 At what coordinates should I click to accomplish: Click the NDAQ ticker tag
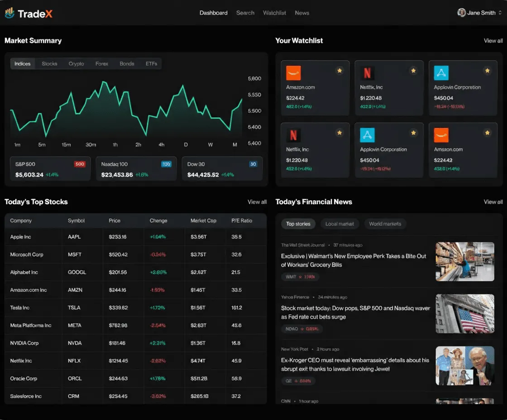301,329
